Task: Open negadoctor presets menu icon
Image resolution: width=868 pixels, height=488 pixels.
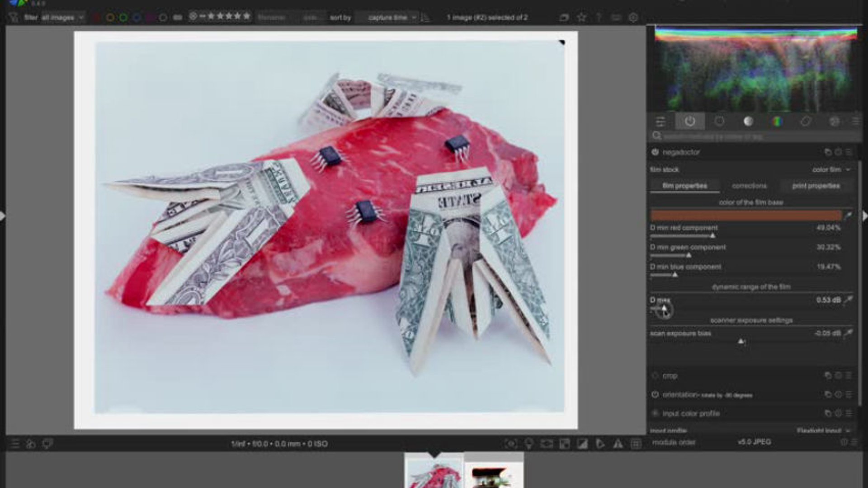Action: point(849,152)
